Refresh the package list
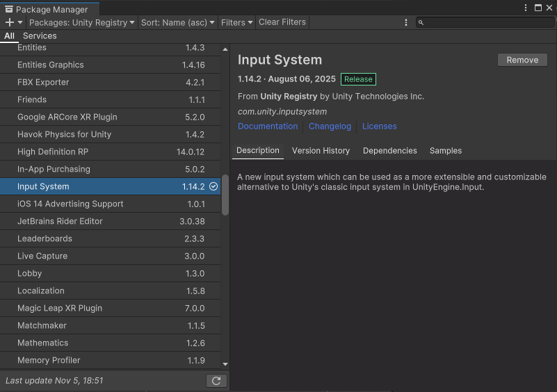This screenshot has width=557, height=392. [x=216, y=381]
